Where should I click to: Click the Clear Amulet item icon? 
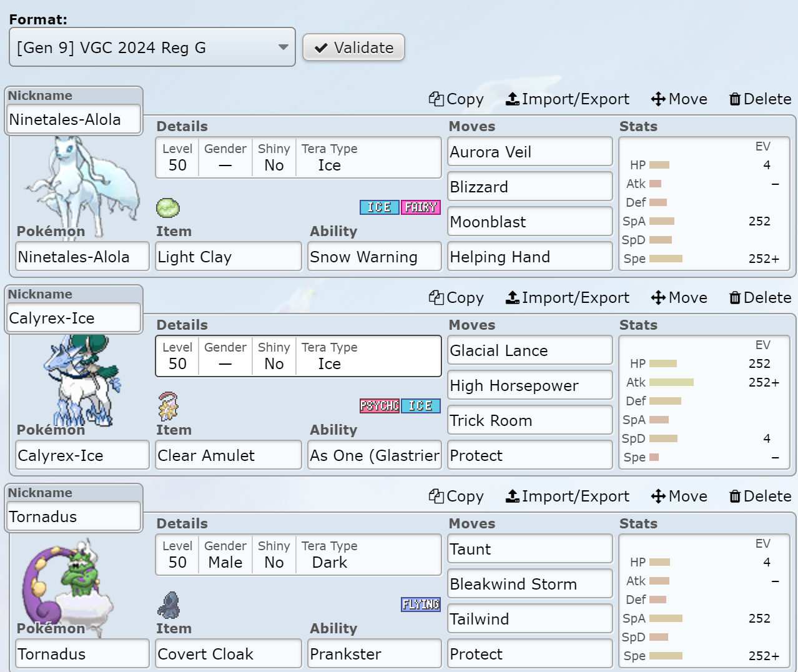[x=168, y=406]
